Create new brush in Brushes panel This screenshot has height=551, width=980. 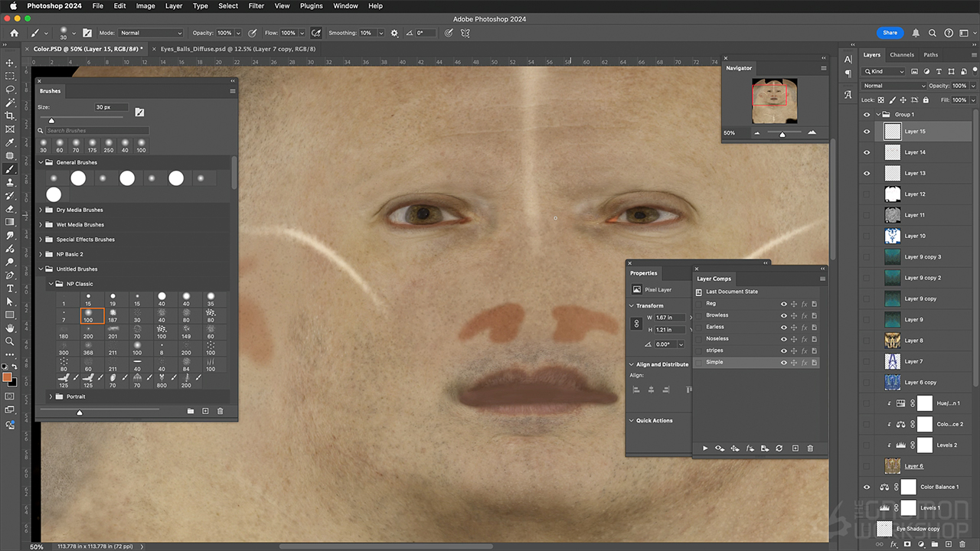point(205,412)
